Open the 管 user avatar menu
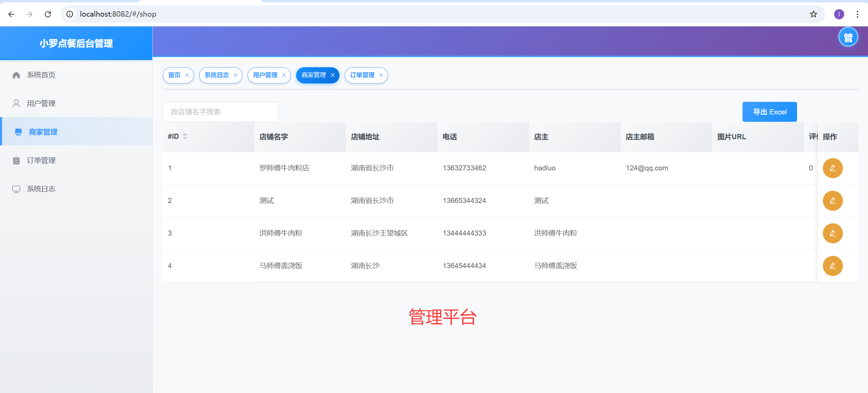The image size is (868, 393). pyautogui.click(x=848, y=37)
